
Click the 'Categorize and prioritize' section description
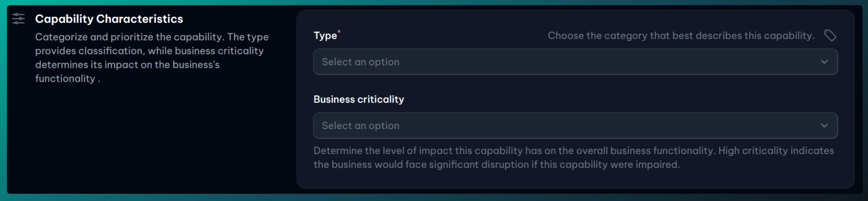point(152,50)
